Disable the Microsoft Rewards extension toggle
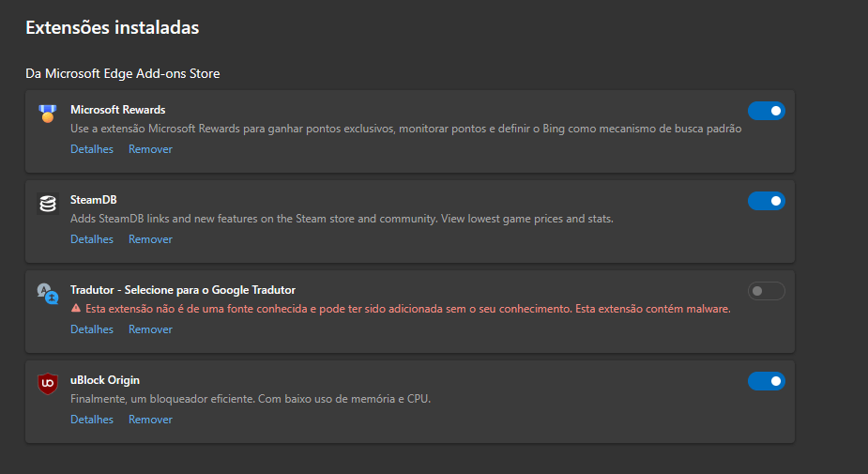 click(x=766, y=111)
